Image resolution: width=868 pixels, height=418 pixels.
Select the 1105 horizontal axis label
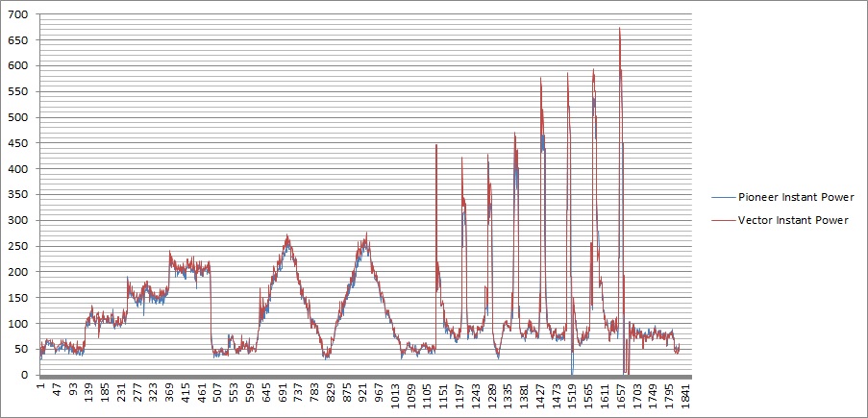[x=428, y=396]
